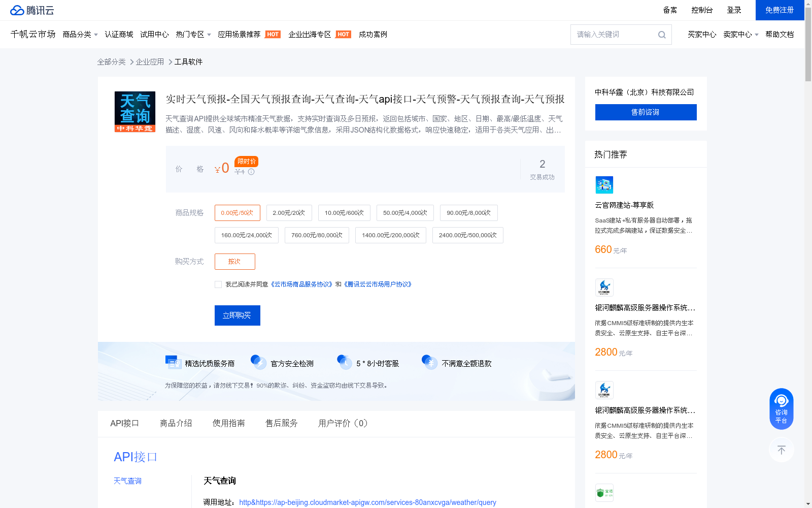Select the 2400.00元/500,000次 specification
Image resolution: width=812 pixels, height=508 pixels.
tap(468, 235)
